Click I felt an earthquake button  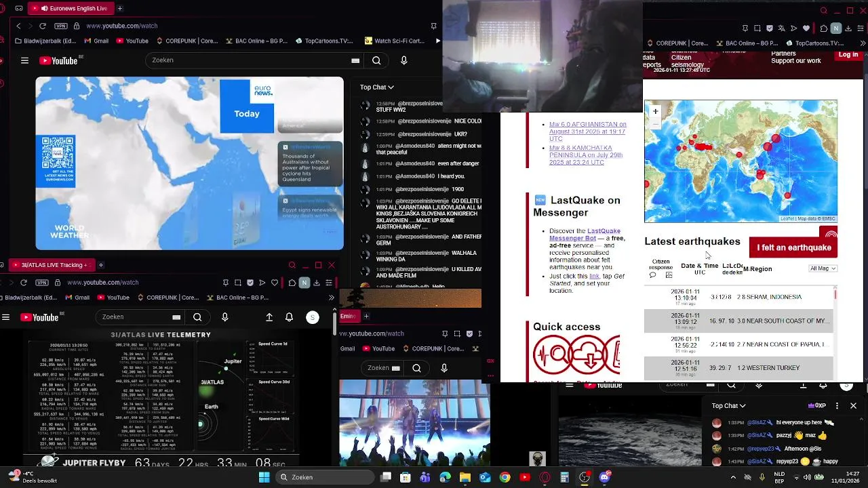click(x=794, y=247)
